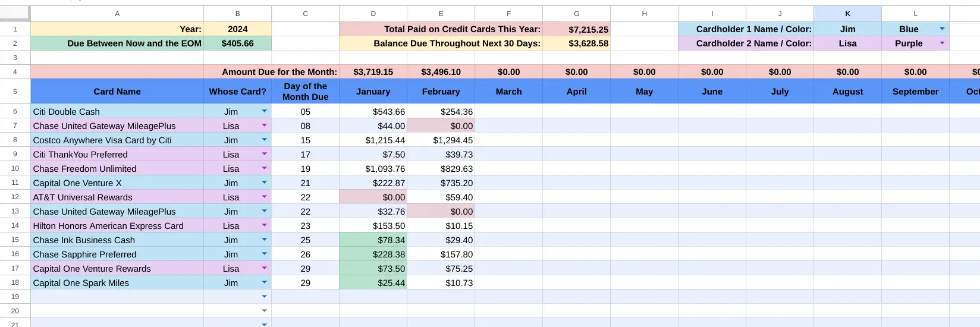Open Whose Card dropdown for Costco Anywhere Visa

click(264, 140)
